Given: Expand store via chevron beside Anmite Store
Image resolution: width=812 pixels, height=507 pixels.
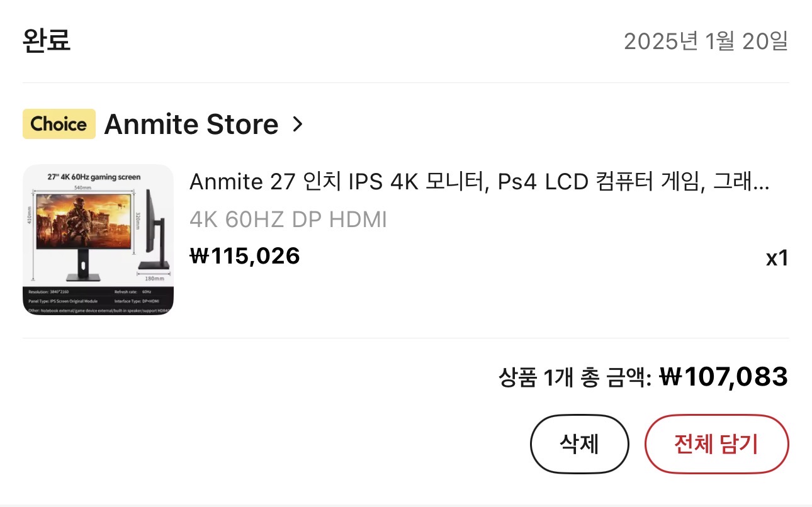Looking at the screenshot, I should 298,125.
